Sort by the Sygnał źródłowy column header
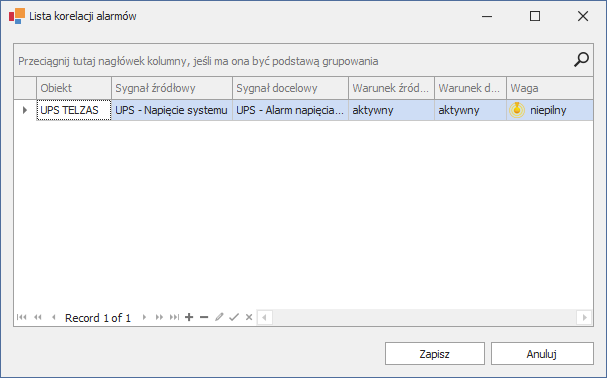The width and height of the screenshot is (607, 378). [172, 88]
